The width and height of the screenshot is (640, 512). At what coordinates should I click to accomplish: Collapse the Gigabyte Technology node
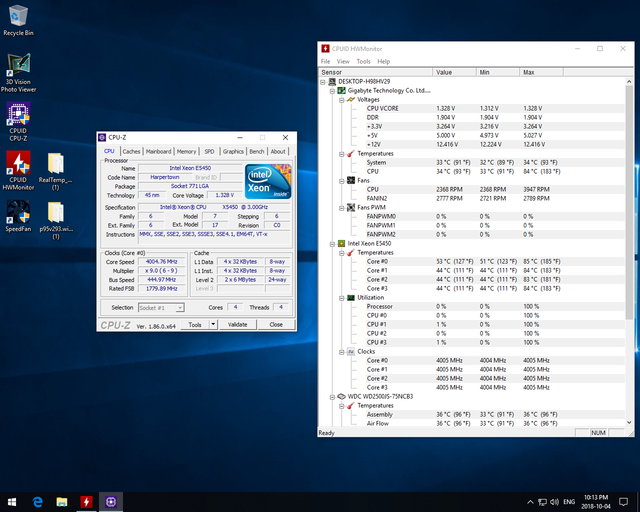[x=332, y=91]
